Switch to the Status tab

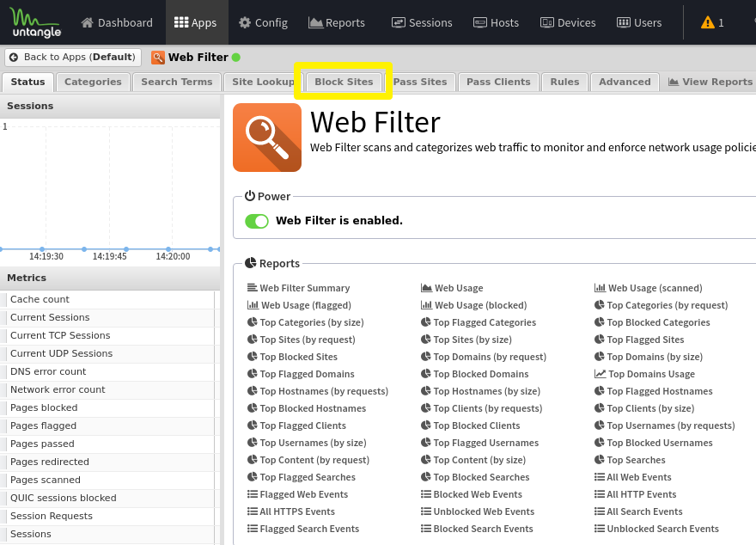28,82
